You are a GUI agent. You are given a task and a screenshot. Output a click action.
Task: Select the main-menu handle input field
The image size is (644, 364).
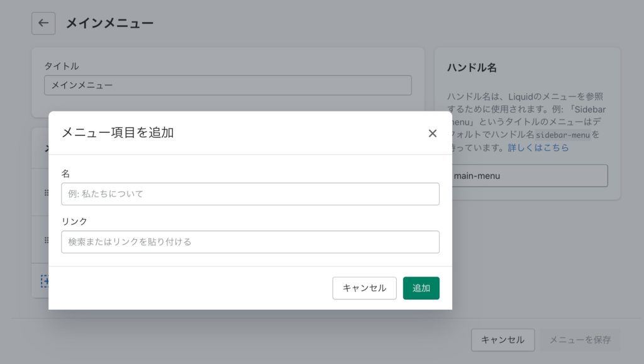pos(530,176)
